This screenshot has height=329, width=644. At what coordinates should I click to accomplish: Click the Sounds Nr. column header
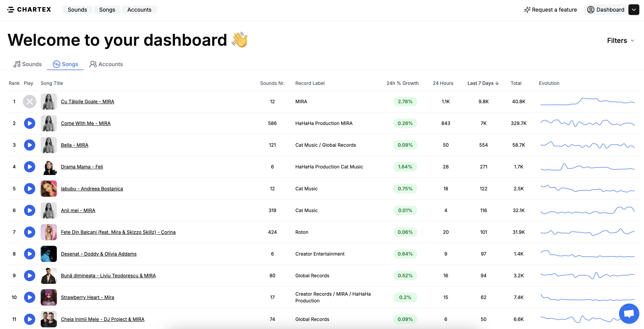272,83
